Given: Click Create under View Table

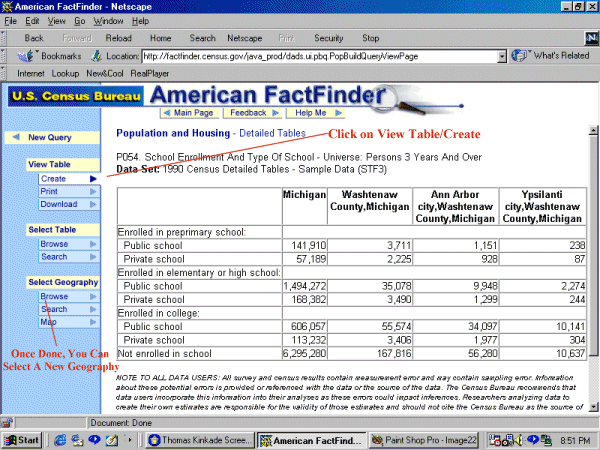Looking at the screenshot, I should click(x=55, y=179).
